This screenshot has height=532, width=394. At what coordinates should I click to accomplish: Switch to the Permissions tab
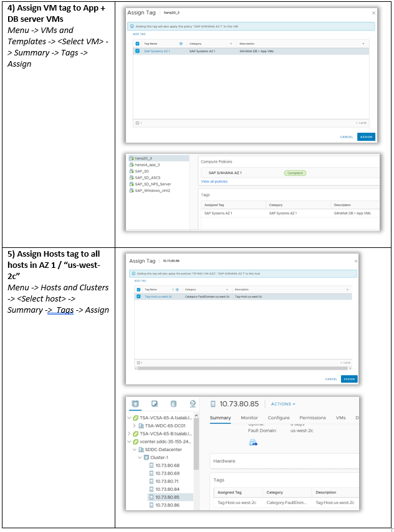tap(312, 417)
